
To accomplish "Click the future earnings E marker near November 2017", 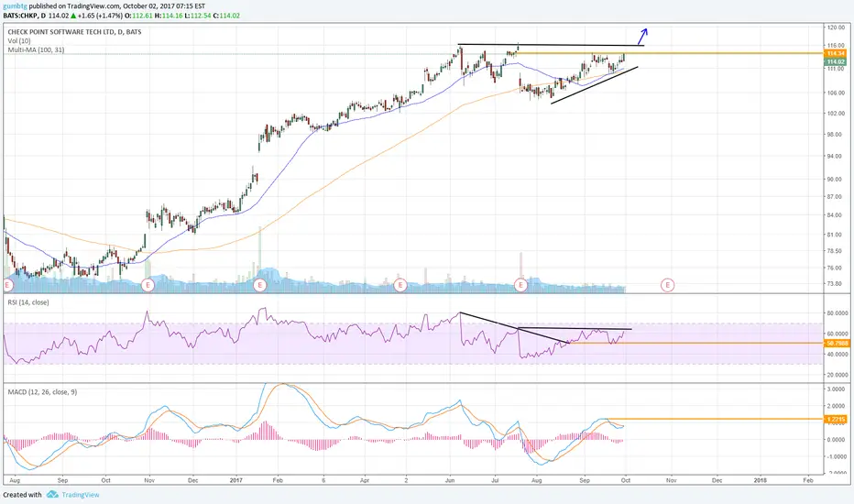I will 668,284.
